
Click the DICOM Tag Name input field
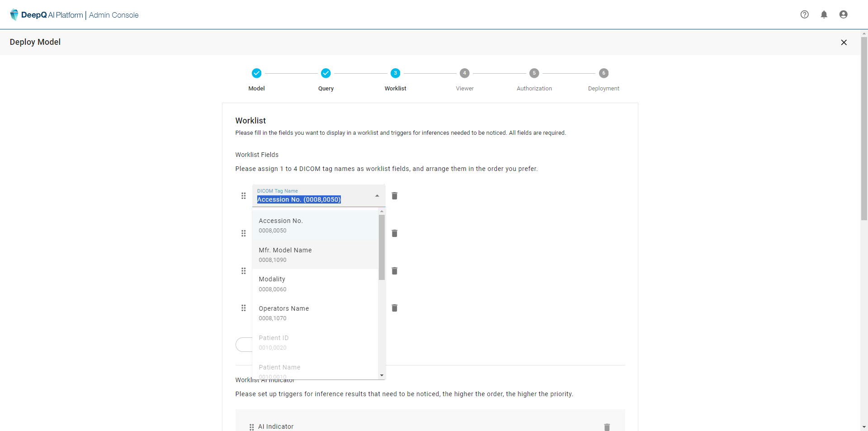(x=312, y=199)
